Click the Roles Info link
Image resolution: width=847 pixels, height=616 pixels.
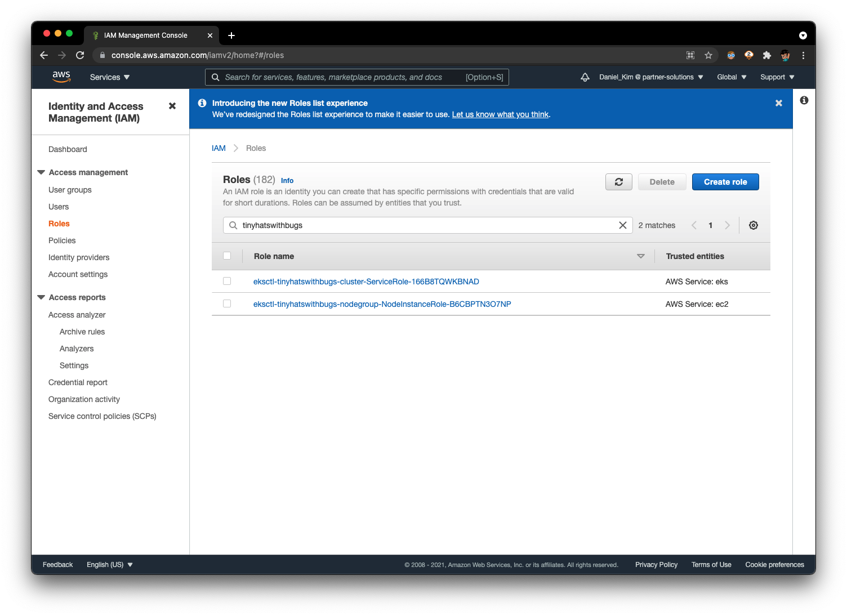[287, 181]
